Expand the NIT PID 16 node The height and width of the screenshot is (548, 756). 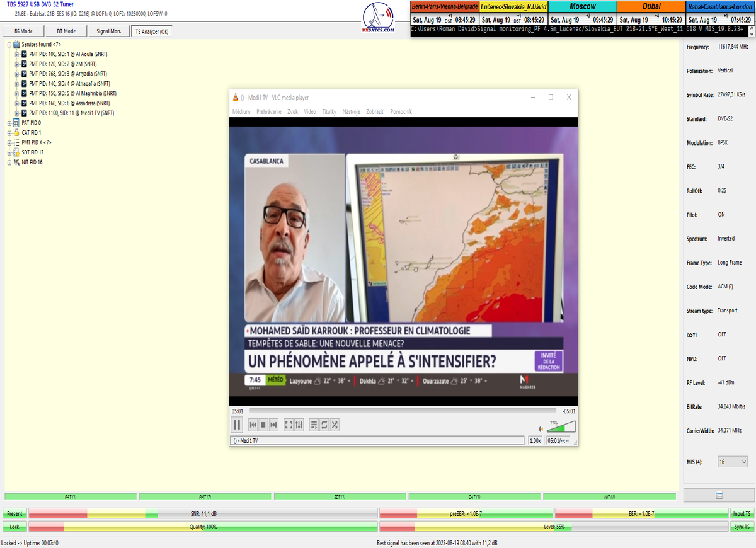click(9, 163)
